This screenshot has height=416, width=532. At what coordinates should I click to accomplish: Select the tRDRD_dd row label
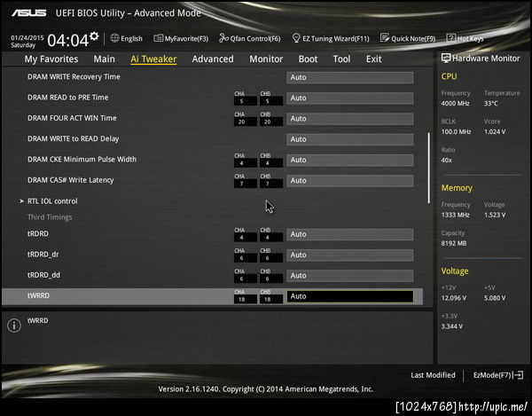pos(43,275)
